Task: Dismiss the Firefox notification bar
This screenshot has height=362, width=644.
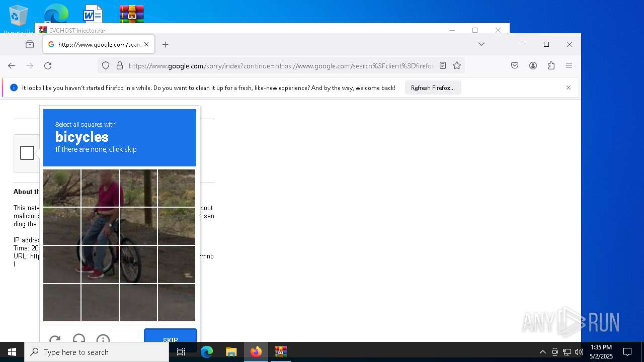Action: [569, 87]
